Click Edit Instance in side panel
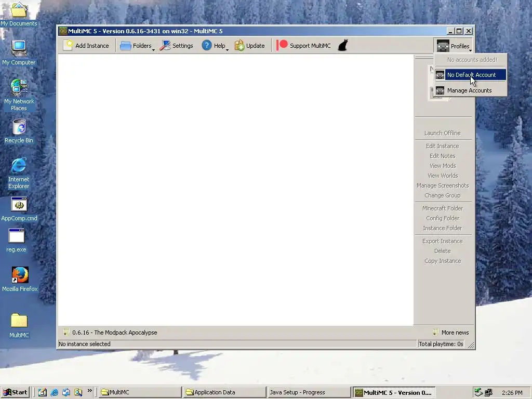The width and height of the screenshot is (532, 399). point(443,146)
